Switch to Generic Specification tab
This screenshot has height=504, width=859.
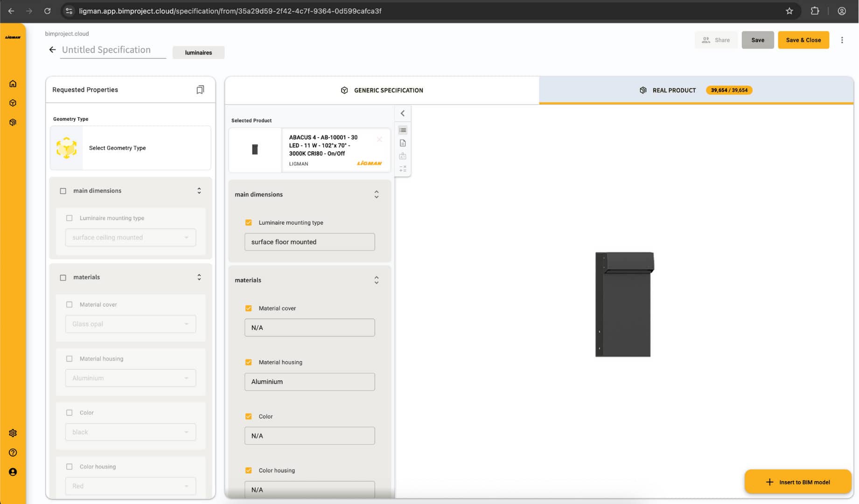click(382, 91)
